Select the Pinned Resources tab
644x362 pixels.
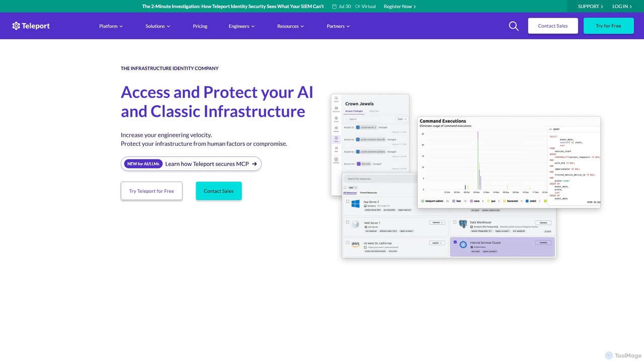368,193
